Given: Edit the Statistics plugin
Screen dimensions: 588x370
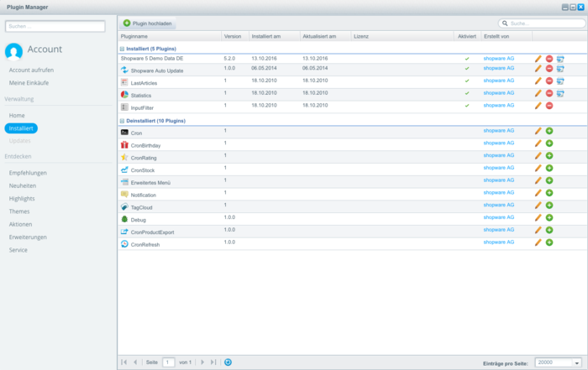Looking at the screenshot, I should coord(538,93).
